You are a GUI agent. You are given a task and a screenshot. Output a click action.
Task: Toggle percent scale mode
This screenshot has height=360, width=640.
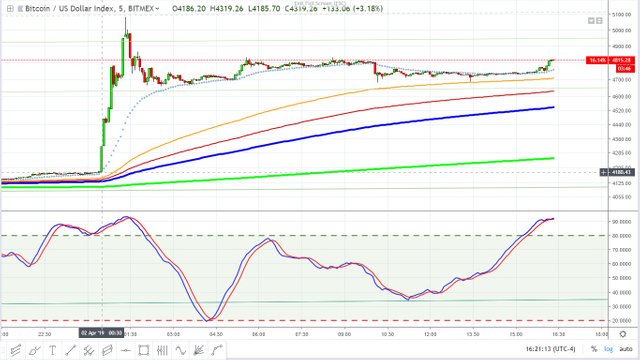[x=594, y=349]
